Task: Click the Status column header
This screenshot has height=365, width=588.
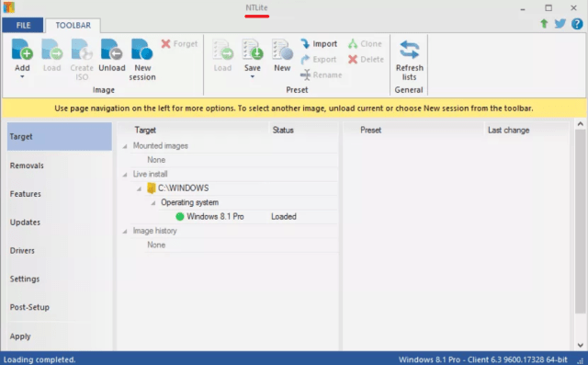Action: pyautogui.click(x=283, y=131)
